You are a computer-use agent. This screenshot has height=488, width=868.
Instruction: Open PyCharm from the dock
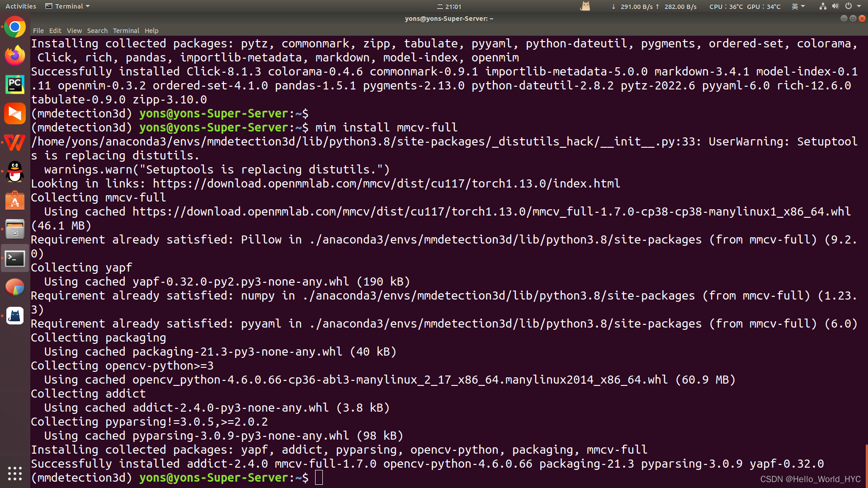[x=15, y=84]
